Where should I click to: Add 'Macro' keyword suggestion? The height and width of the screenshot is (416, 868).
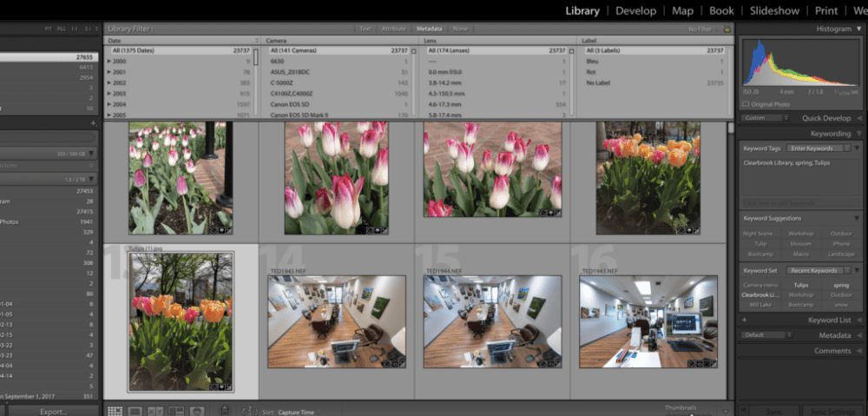tap(800, 254)
